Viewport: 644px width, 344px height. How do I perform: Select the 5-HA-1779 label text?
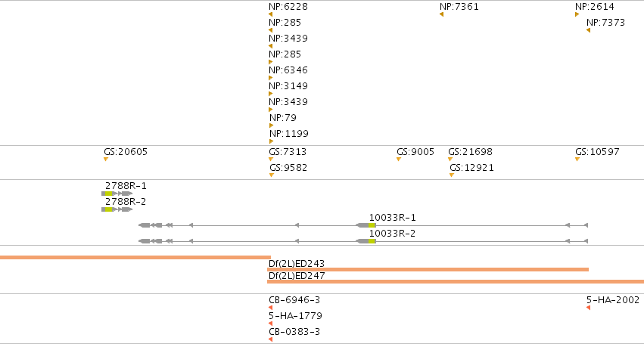click(x=295, y=316)
